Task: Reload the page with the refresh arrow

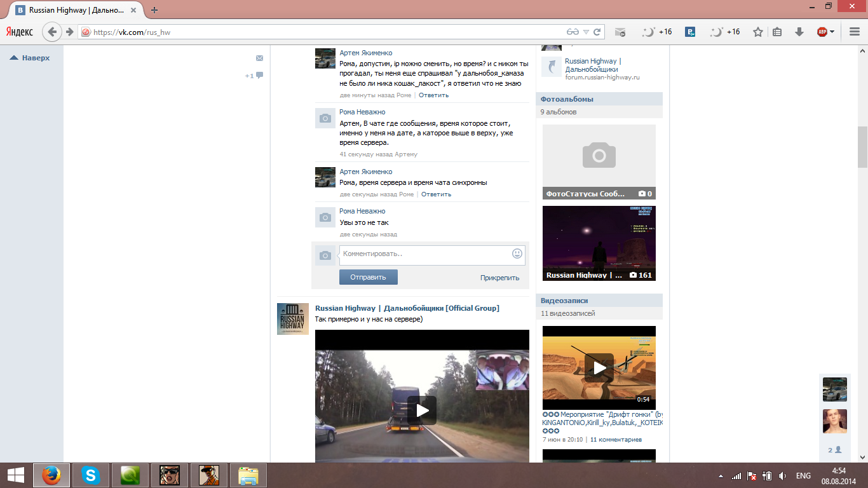Action: pos(597,32)
